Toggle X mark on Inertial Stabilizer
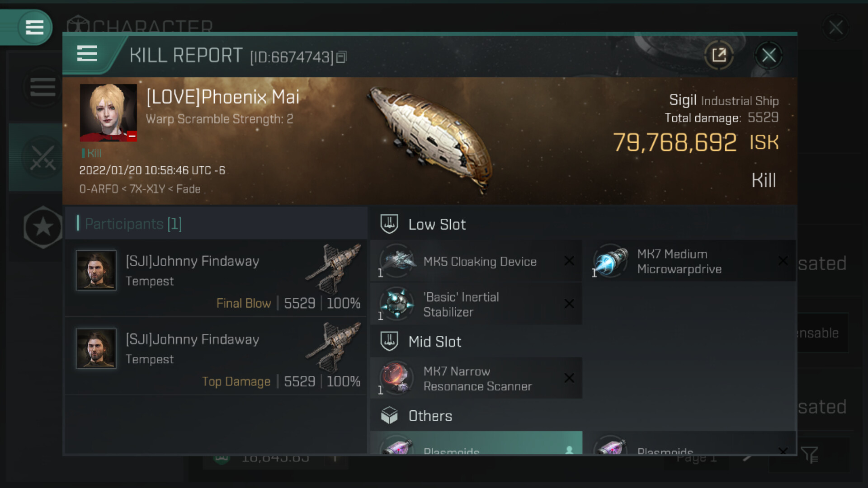This screenshot has height=488, width=868. [x=569, y=304]
